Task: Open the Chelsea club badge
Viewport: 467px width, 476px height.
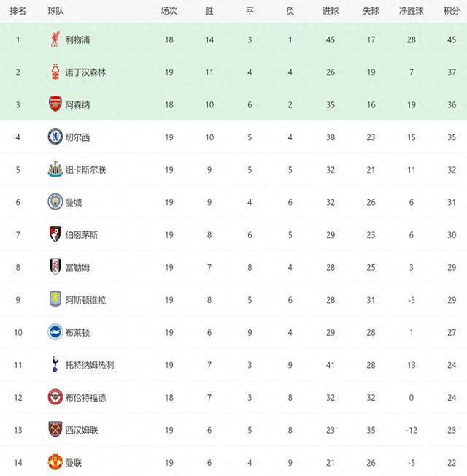Action: click(55, 137)
